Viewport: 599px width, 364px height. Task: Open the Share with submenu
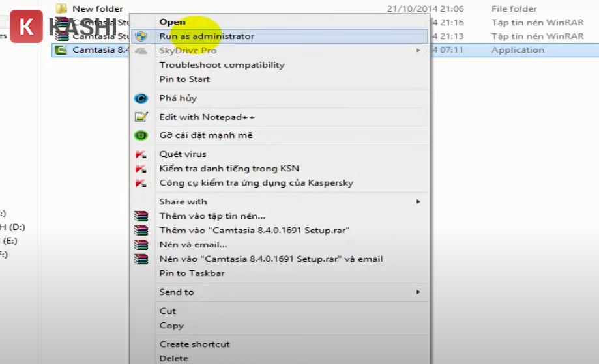point(183,201)
